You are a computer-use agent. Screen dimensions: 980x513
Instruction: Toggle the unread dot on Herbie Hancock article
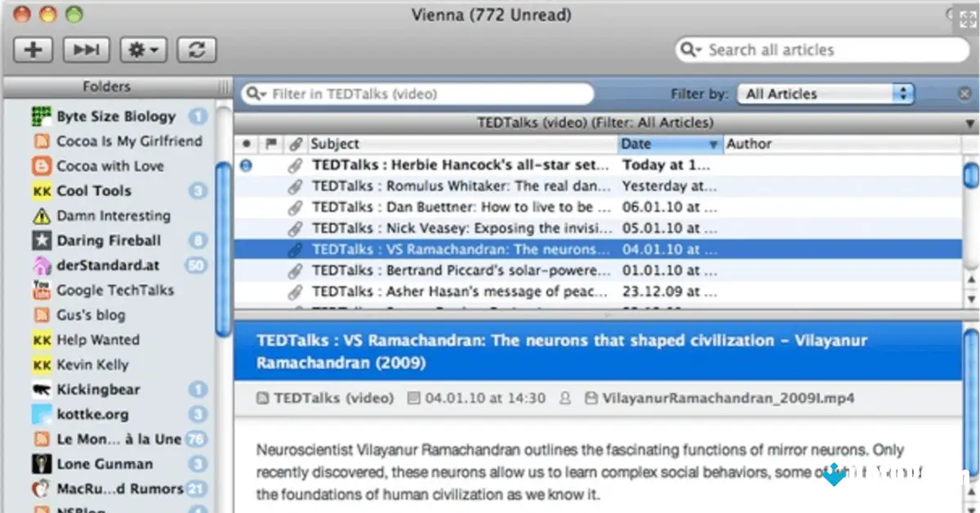pos(245,165)
